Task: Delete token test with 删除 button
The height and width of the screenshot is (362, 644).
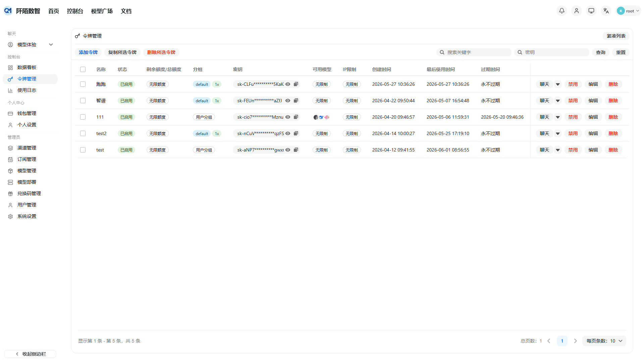Action: point(613,150)
